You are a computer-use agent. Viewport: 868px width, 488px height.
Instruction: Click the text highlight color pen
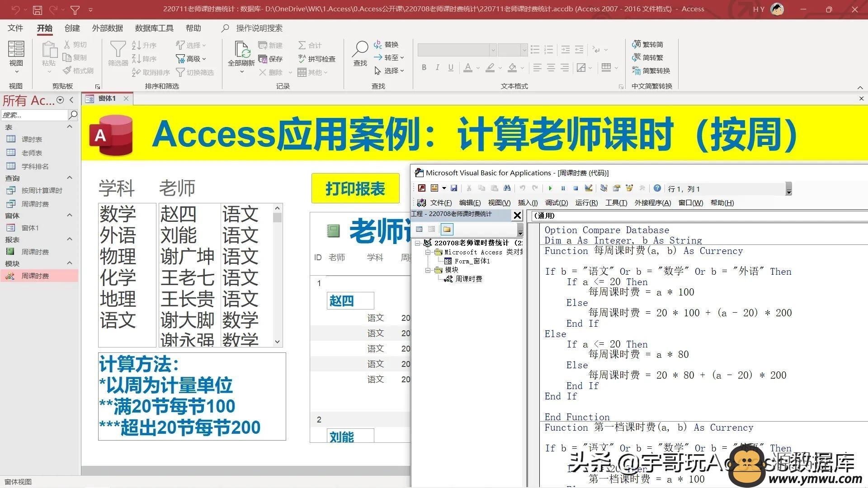[x=490, y=68]
